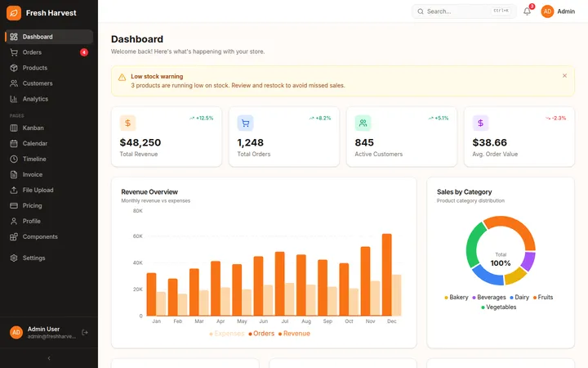Click the +8.2% trend indicator
The height and width of the screenshot is (368, 588).
[x=320, y=118]
